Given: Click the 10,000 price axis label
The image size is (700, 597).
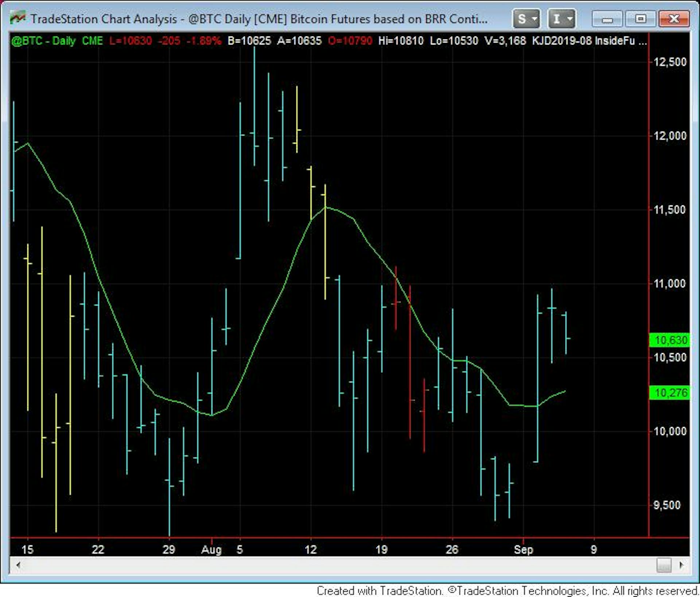Looking at the screenshot, I should (670, 431).
